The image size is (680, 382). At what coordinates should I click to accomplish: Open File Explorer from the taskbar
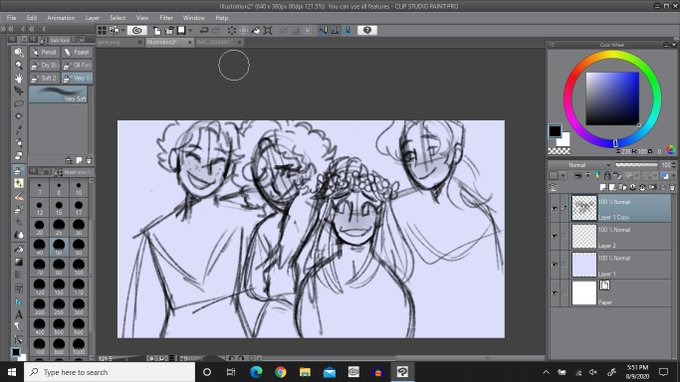pyautogui.click(x=305, y=372)
